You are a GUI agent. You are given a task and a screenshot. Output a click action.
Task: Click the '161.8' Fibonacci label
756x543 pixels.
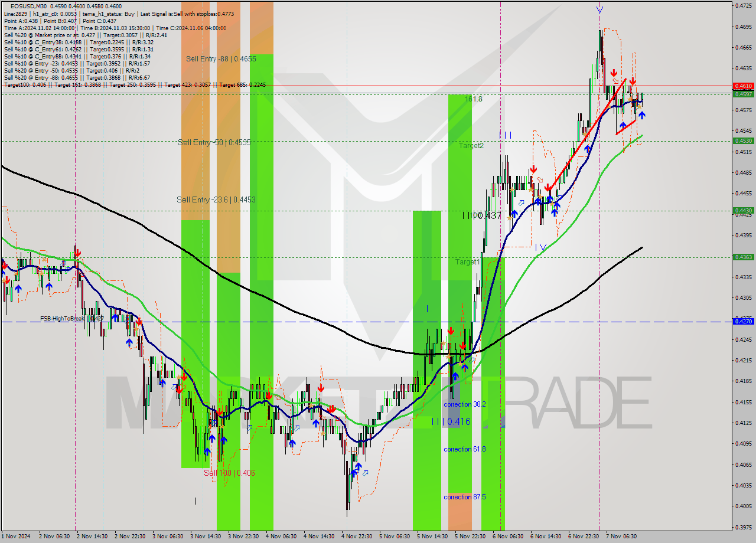[474, 99]
